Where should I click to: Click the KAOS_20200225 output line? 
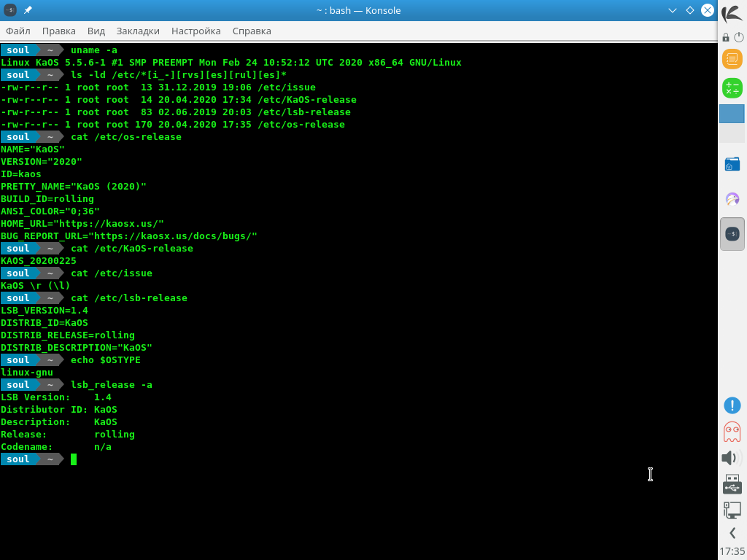coord(39,260)
